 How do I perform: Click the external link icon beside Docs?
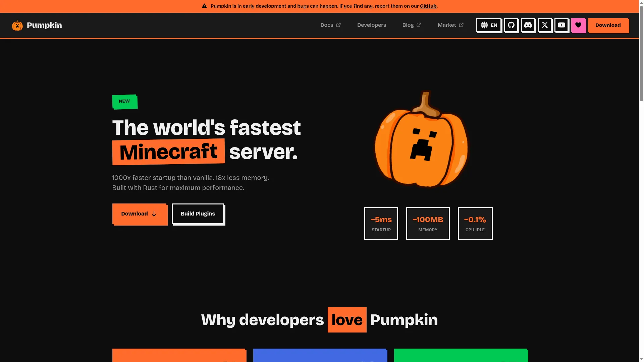click(x=338, y=25)
